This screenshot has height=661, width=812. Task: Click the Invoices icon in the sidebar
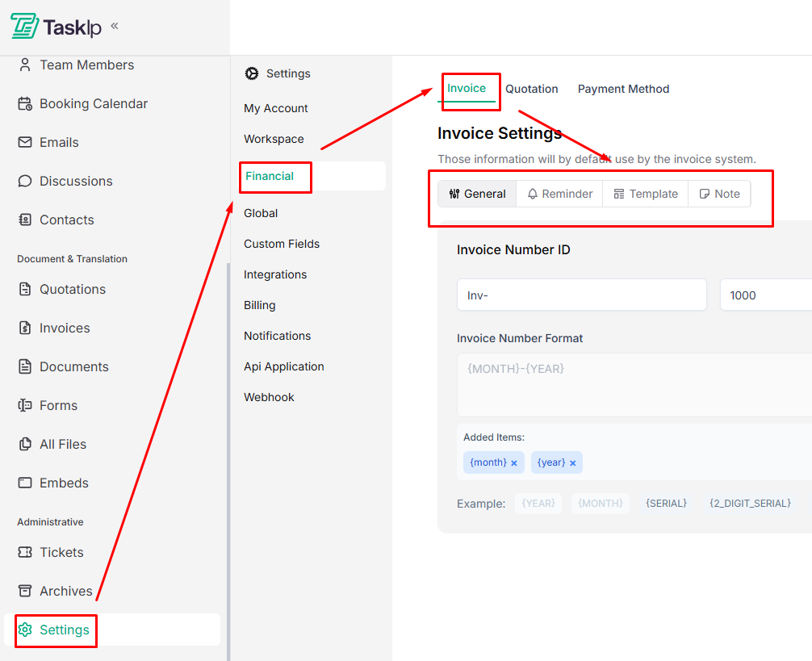(x=25, y=328)
